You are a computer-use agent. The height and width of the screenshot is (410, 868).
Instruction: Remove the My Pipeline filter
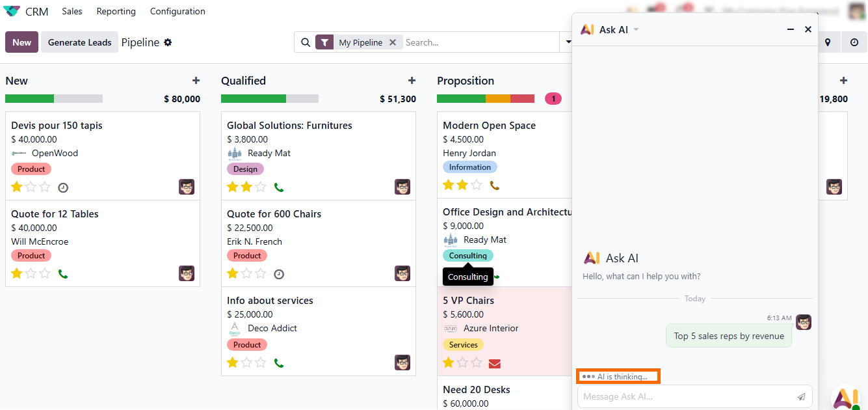click(x=393, y=42)
